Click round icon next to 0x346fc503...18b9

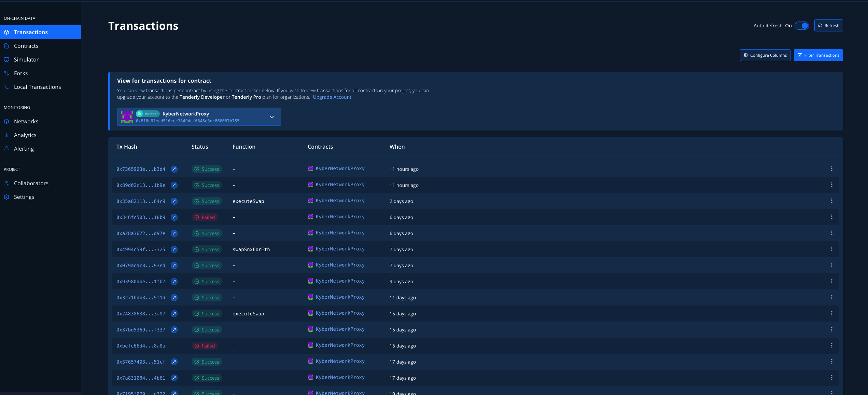pos(174,217)
